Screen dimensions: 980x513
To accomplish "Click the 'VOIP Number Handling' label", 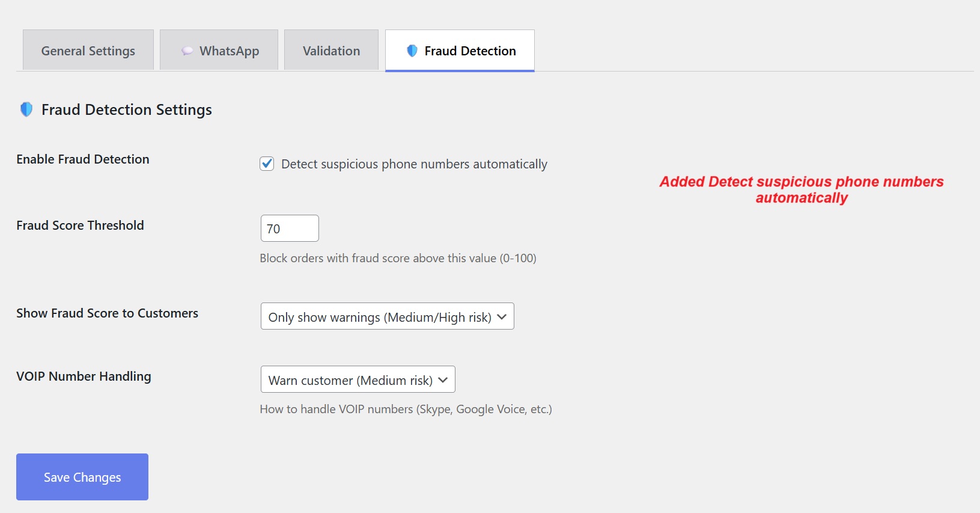I will coord(84,376).
